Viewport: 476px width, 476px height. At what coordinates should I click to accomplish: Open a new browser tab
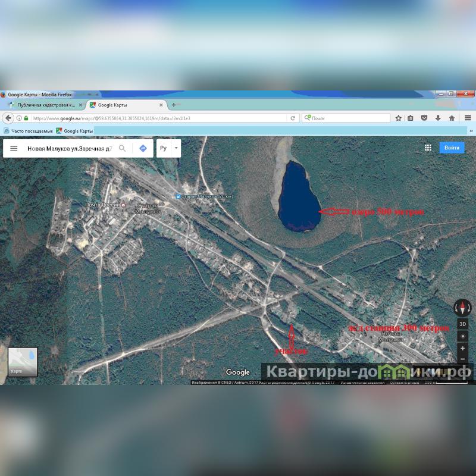[174, 105]
